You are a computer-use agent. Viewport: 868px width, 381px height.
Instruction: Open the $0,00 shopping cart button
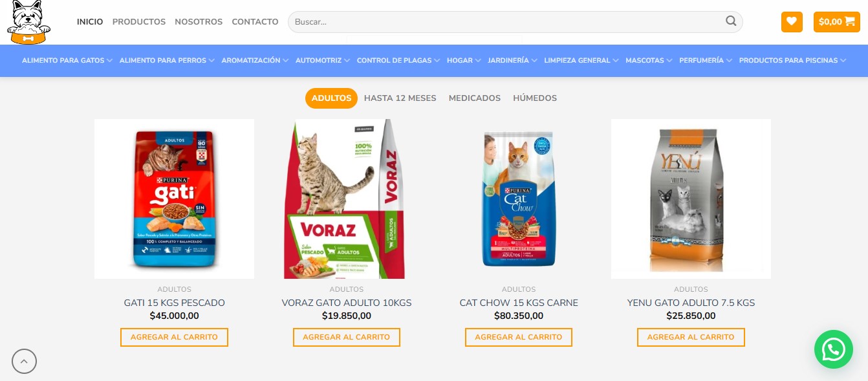point(836,21)
